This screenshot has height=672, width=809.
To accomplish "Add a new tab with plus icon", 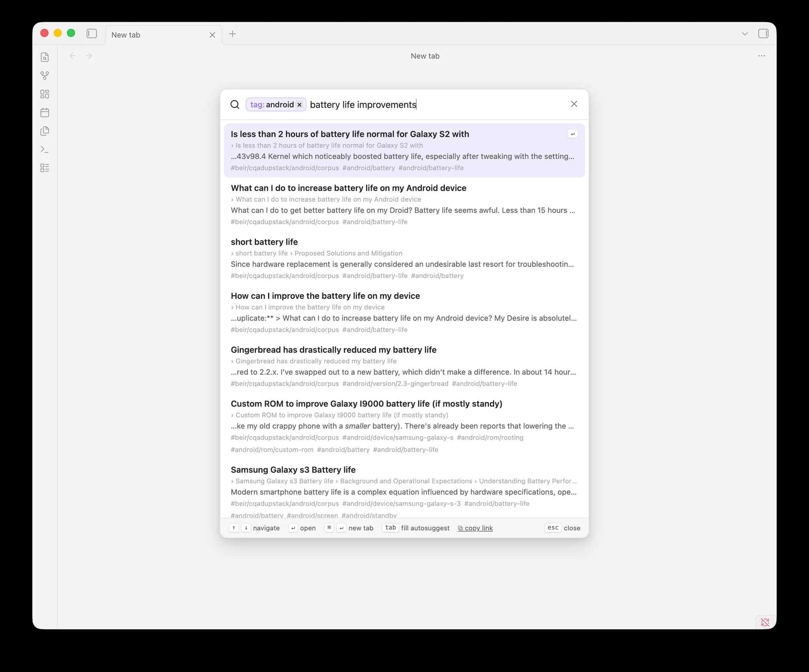I will click(233, 34).
